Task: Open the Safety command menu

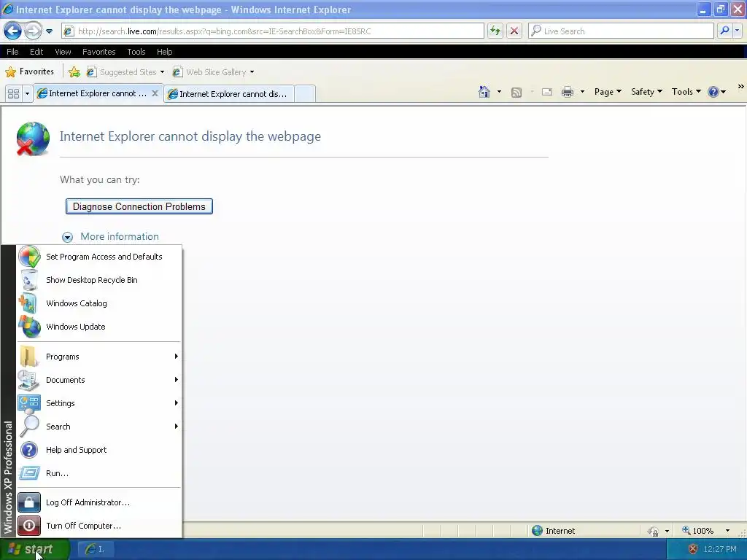Action: (646, 92)
